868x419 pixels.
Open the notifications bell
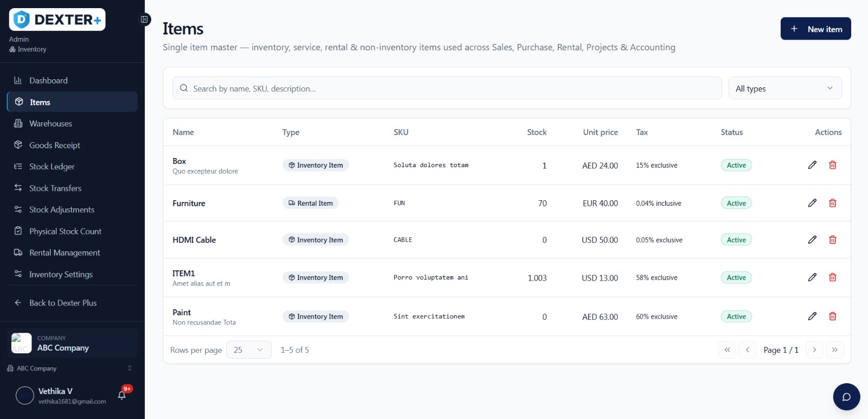[122, 395]
